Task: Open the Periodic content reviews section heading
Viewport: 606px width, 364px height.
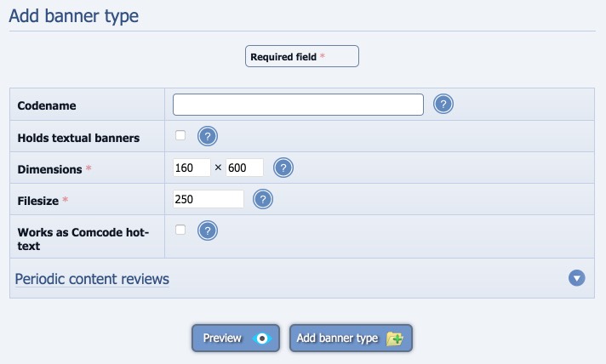Action: pyautogui.click(x=92, y=279)
